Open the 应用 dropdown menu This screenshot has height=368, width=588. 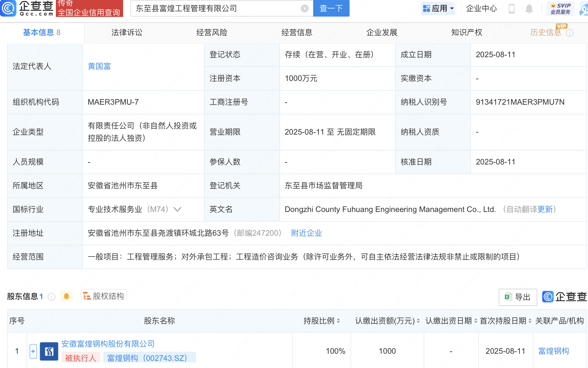(439, 8)
